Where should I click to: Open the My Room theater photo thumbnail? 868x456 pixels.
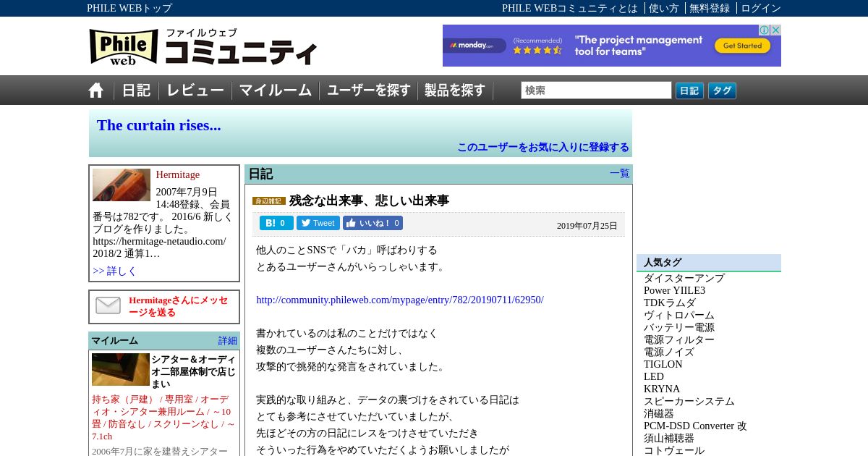tap(121, 369)
